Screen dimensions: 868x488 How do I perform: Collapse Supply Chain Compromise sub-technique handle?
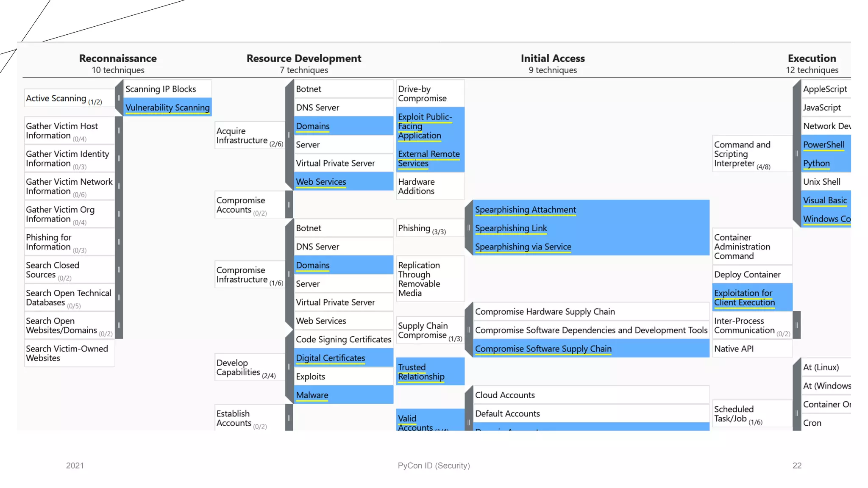(x=468, y=330)
